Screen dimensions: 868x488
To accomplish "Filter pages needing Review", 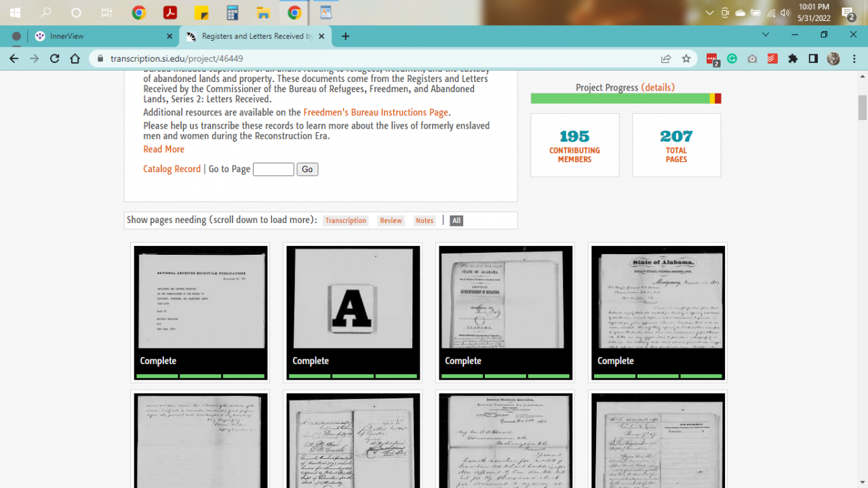I will tap(391, 220).
